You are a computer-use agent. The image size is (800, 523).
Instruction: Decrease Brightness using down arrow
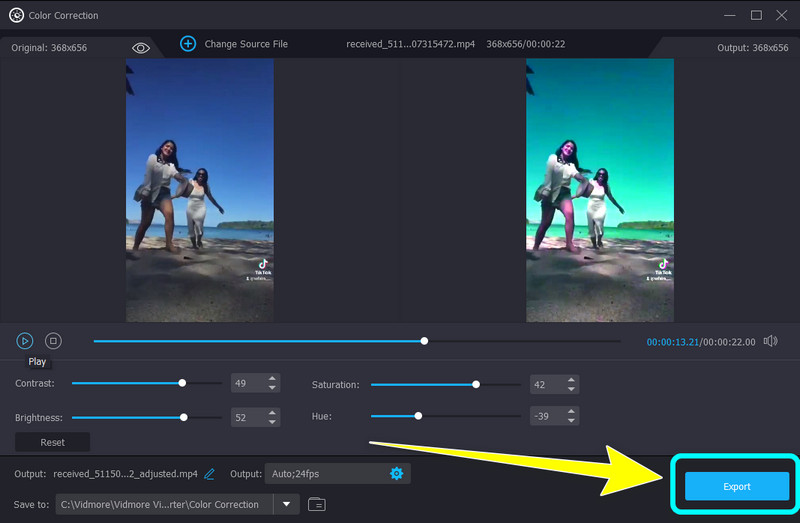click(272, 421)
